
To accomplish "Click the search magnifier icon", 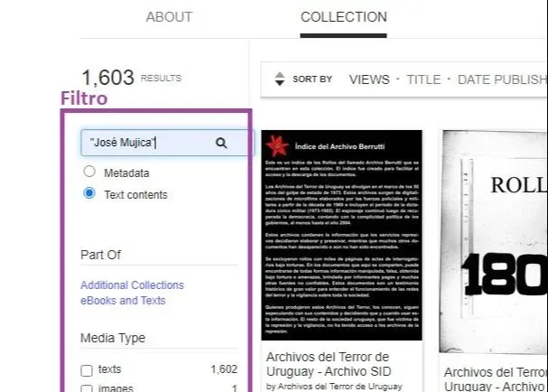I will click(221, 143).
